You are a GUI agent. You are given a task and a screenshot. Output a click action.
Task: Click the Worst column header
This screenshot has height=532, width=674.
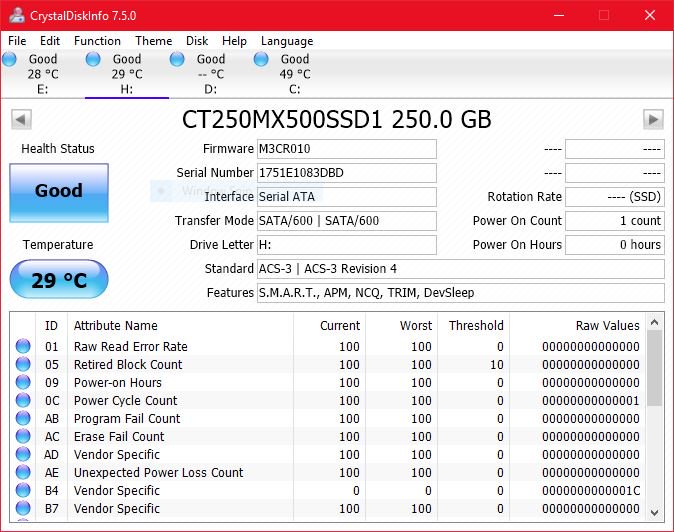pos(401,325)
